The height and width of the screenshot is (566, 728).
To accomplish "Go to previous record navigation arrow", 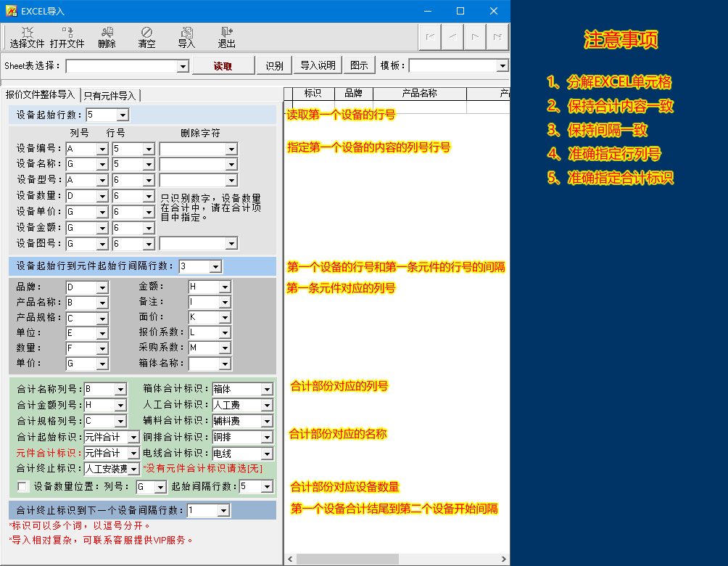I will tap(452, 37).
